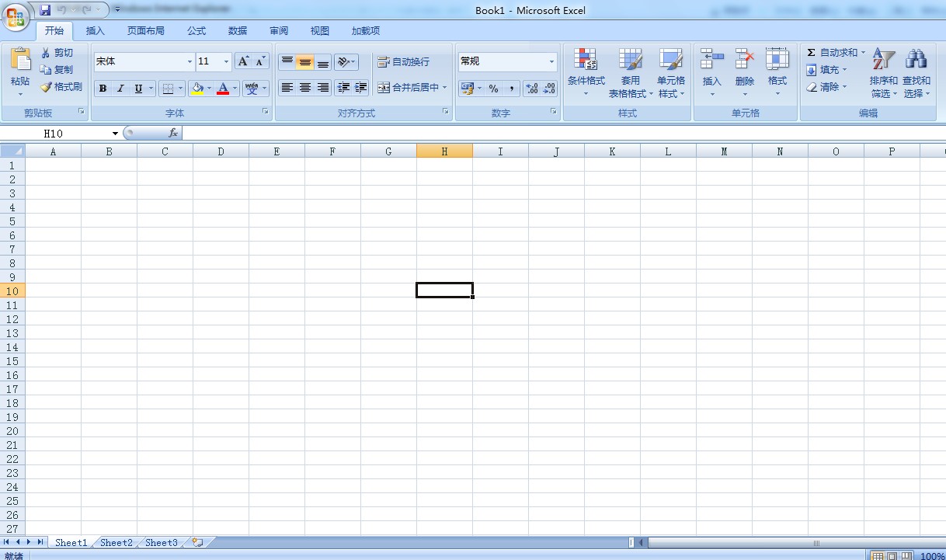
Task: Click the 自动换行 wrap text button
Action: (x=403, y=61)
